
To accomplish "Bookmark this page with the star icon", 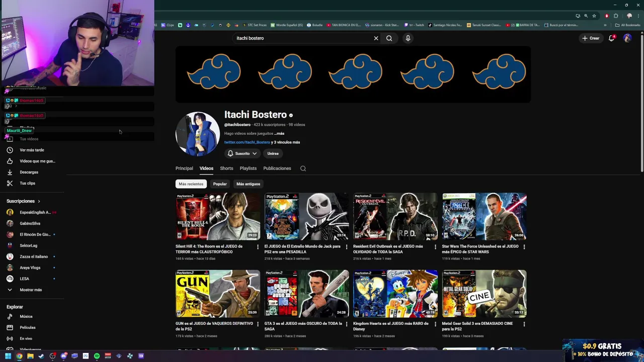I will [x=594, y=16].
